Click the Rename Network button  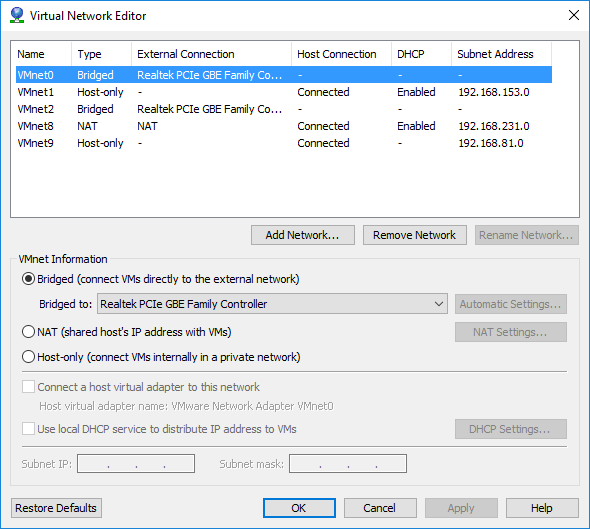coord(526,235)
